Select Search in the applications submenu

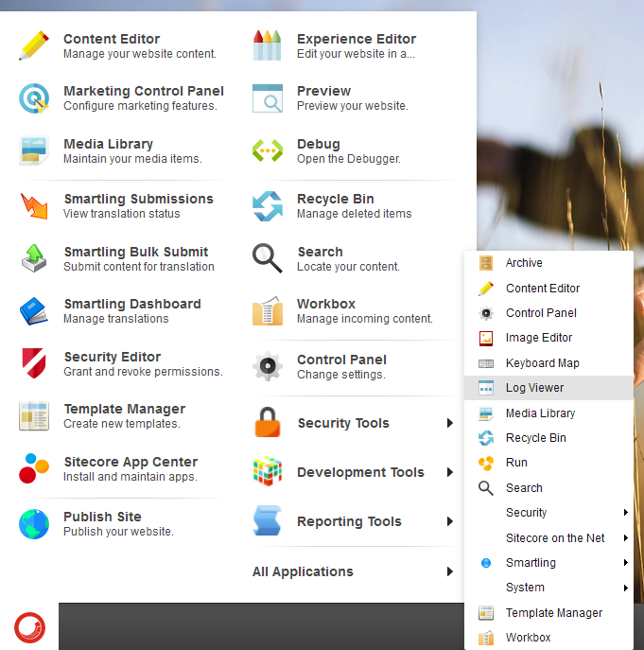tap(549, 488)
